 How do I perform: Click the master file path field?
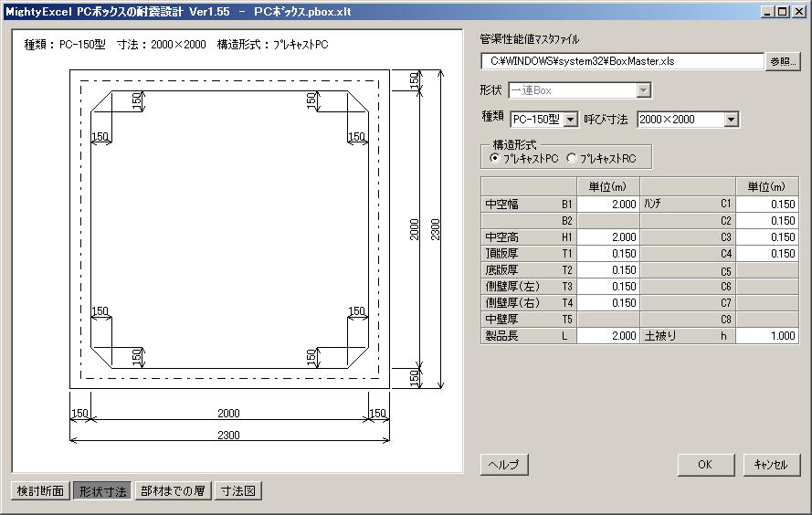(x=622, y=61)
